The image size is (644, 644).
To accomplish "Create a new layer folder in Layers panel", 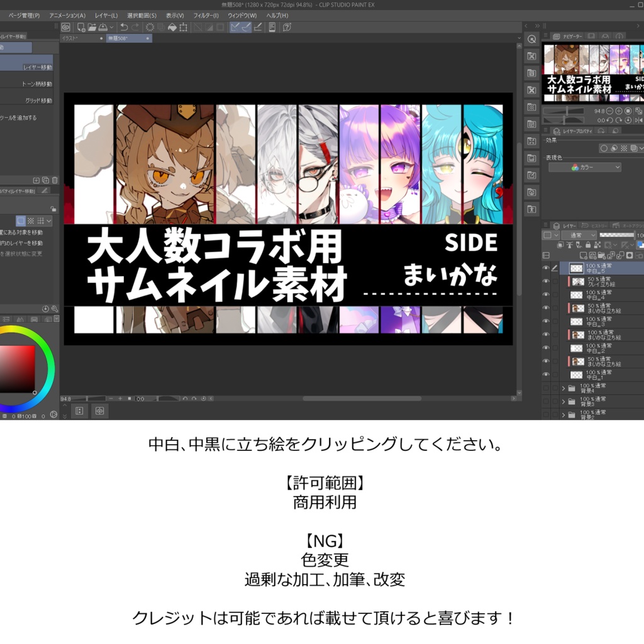I will point(602,256).
